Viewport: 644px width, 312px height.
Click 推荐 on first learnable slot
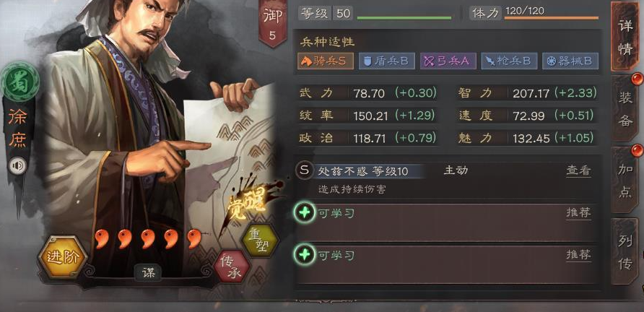pyautogui.click(x=578, y=213)
